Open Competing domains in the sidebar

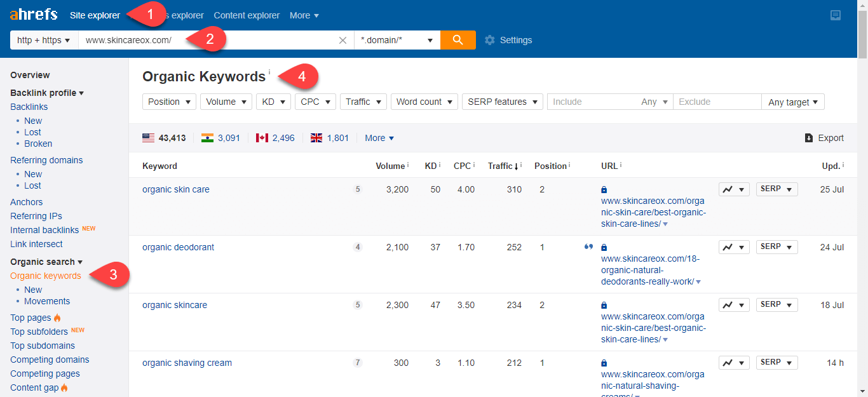pyautogui.click(x=50, y=360)
